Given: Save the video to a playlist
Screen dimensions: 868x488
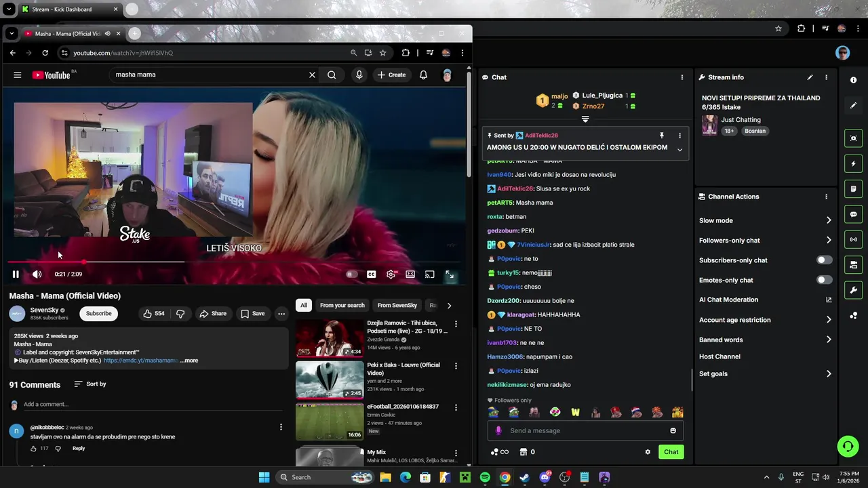Looking at the screenshot, I should [252, 314].
